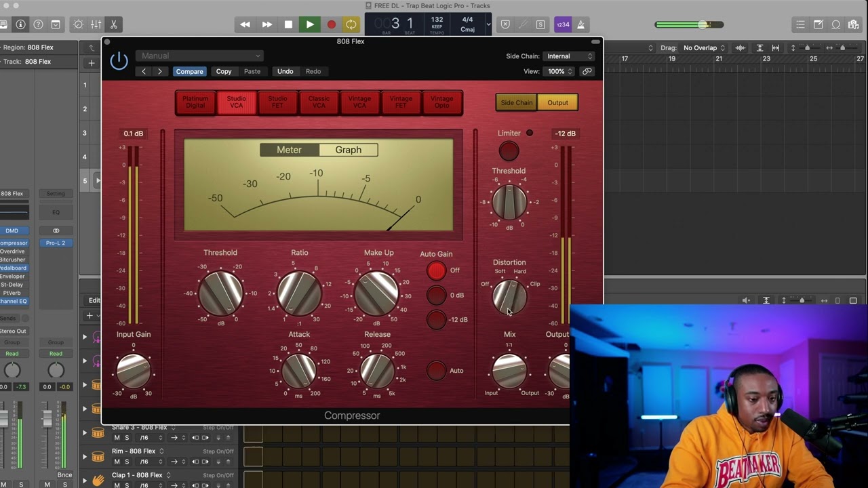Viewport: 868px width, 488px height.
Task: Click the Distortion knob
Action: click(509, 296)
